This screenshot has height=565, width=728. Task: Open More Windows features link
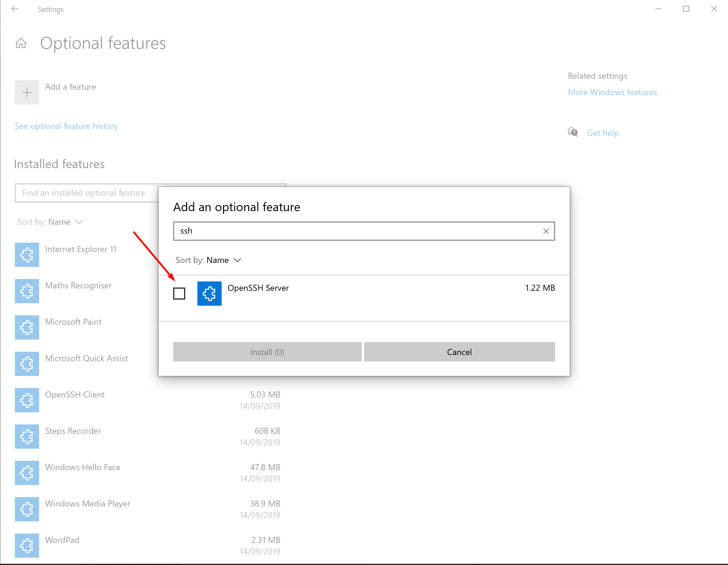[612, 92]
